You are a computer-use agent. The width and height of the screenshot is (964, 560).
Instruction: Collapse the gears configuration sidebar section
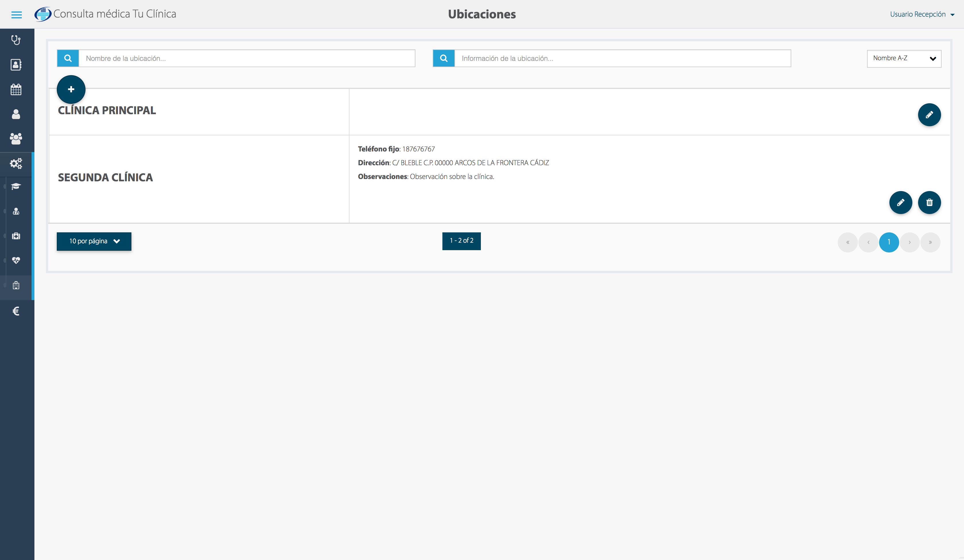pos(16,164)
